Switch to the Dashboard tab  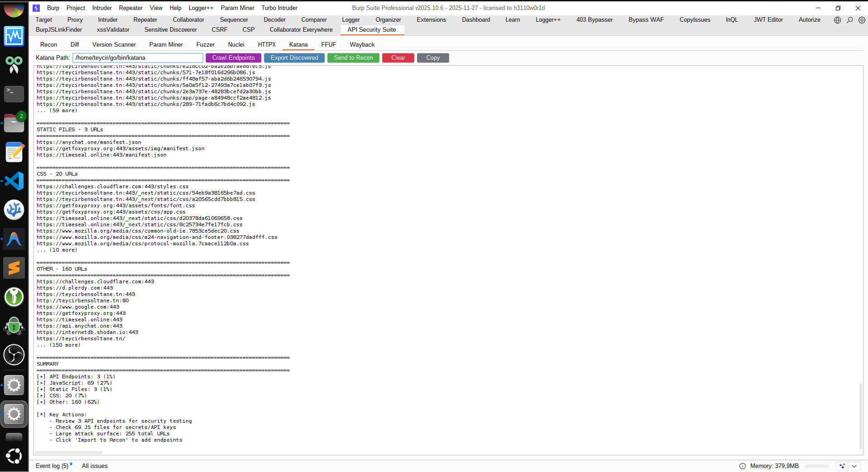pos(476,20)
